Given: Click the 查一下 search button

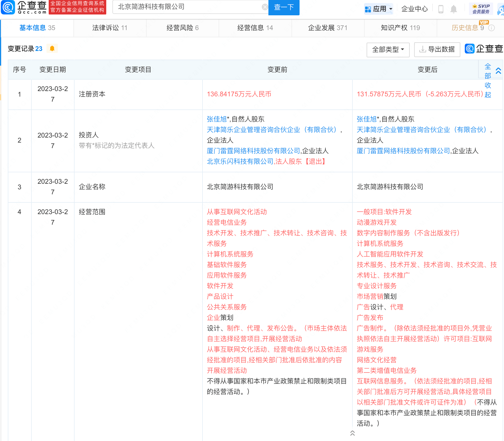Looking at the screenshot, I should [x=284, y=7].
